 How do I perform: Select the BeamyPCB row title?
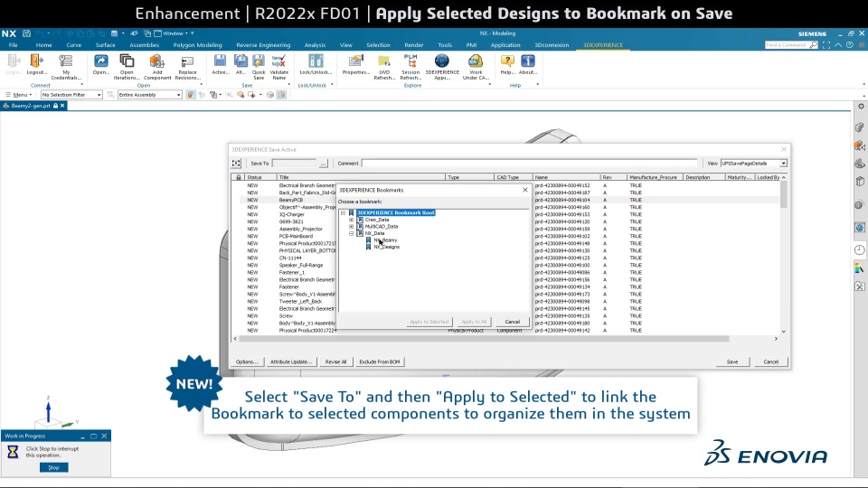290,200
